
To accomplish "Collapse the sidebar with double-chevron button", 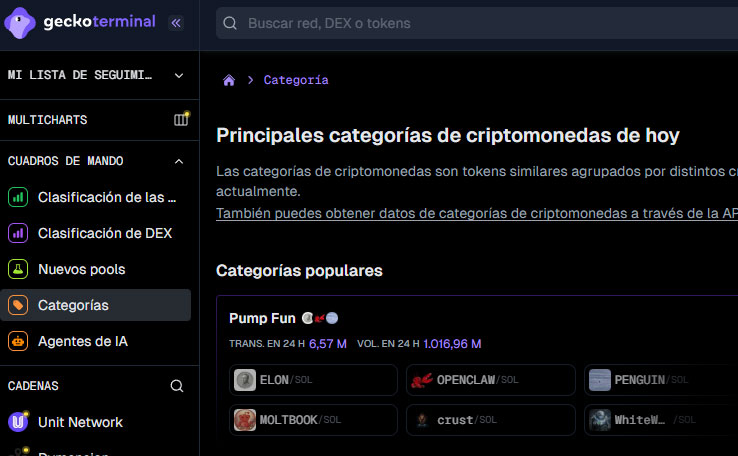I will [x=176, y=23].
